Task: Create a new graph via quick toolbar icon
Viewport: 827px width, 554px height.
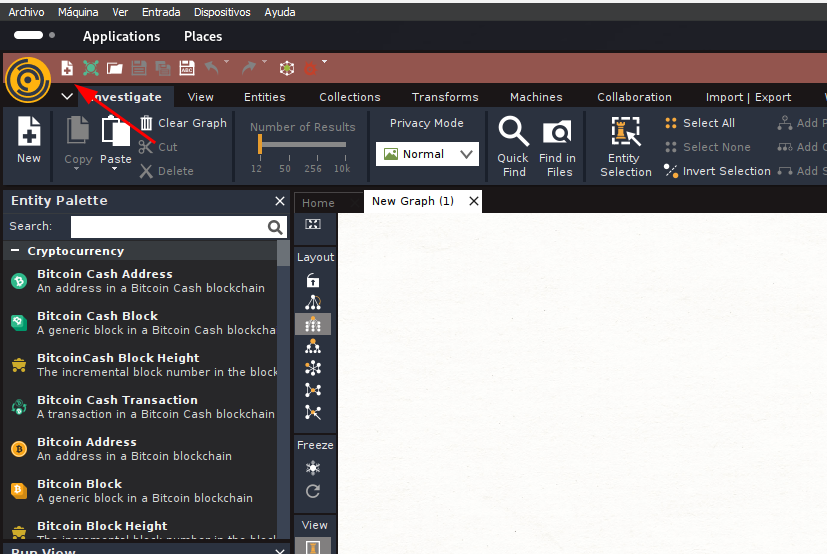Action: 67,68
